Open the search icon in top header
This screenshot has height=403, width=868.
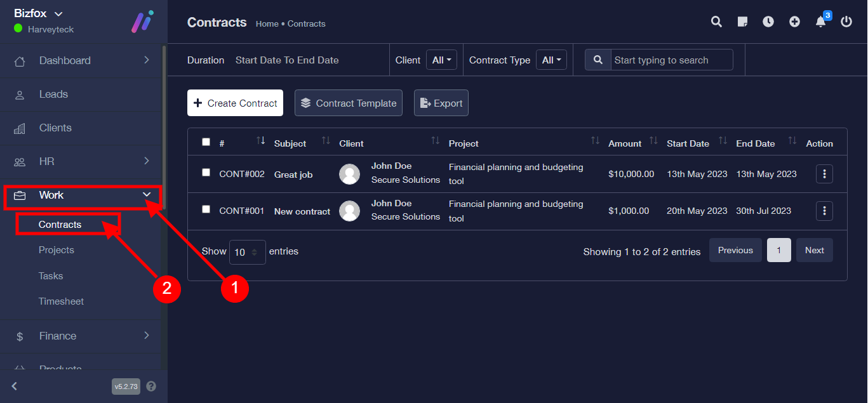[x=716, y=22]
